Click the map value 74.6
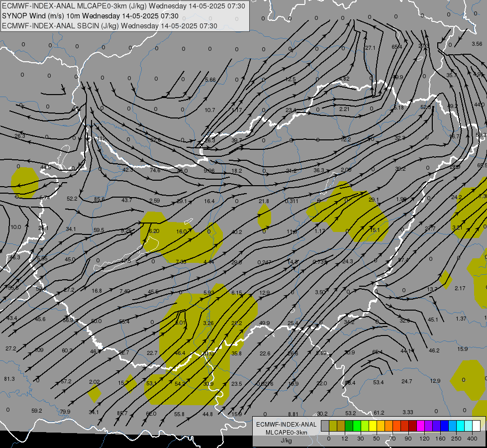Image resolution: width=487 pixels, height=448 pixels. [x=155, y=170]
